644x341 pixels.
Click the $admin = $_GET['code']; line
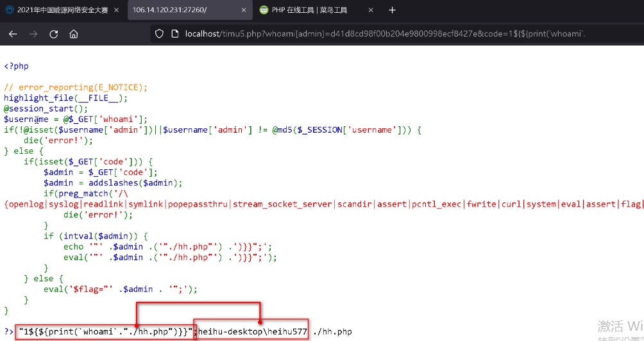pyautogui.click(x=101, y=172)
